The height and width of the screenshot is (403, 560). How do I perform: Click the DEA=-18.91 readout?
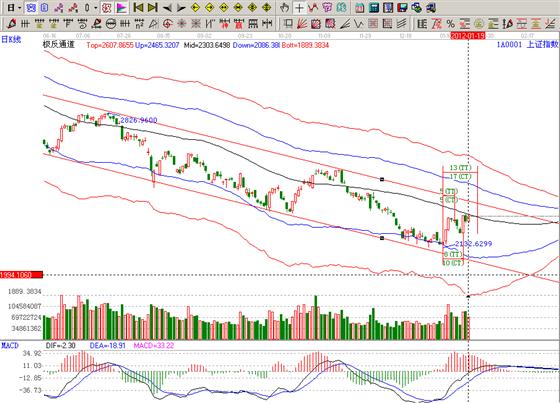click(108, 345)
